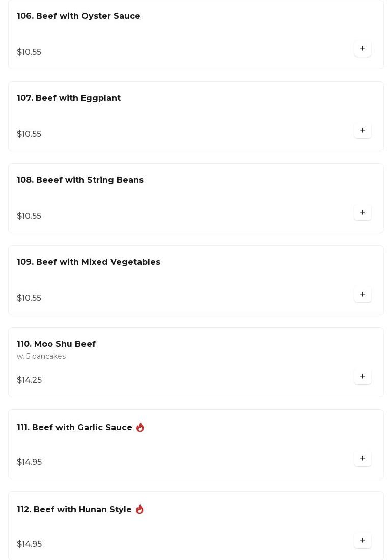View 109. Beef with Mixed Vegetables item
This screenshot has height=560, width=392.
click(89, 262)
